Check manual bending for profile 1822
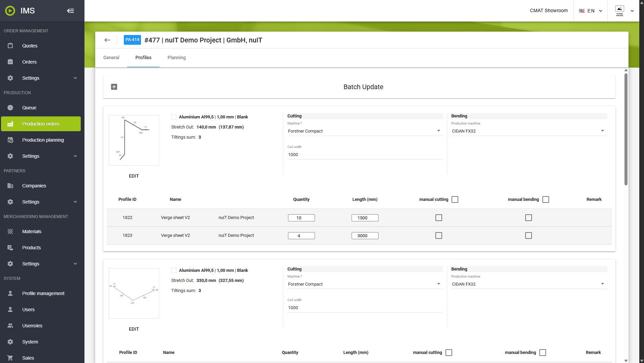This screenshot has width=644, height=363. pyautogui.click(x=529, y=218)
